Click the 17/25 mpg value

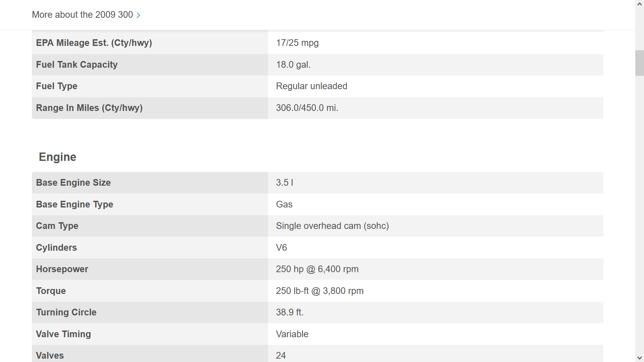[x=297, y=43]
